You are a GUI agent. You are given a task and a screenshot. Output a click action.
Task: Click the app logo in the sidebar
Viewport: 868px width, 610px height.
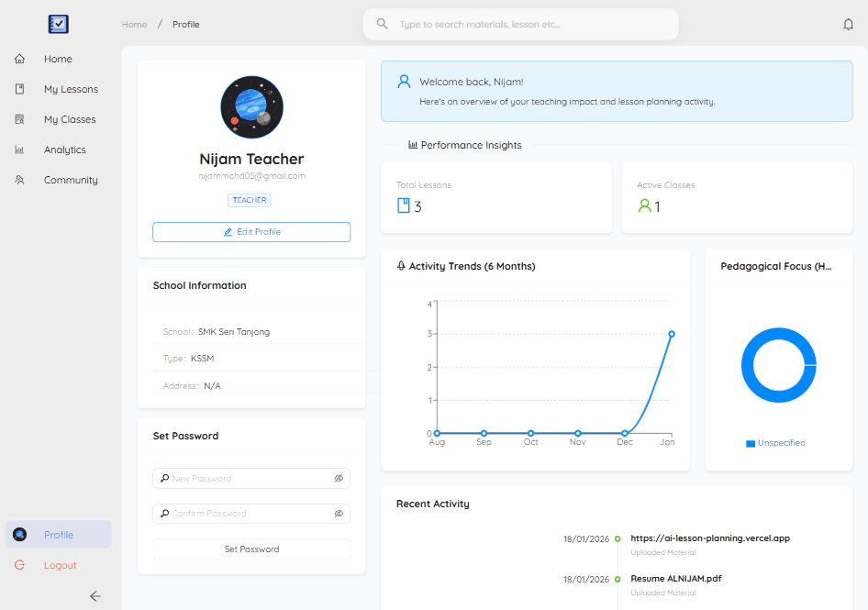pos(59,25)
